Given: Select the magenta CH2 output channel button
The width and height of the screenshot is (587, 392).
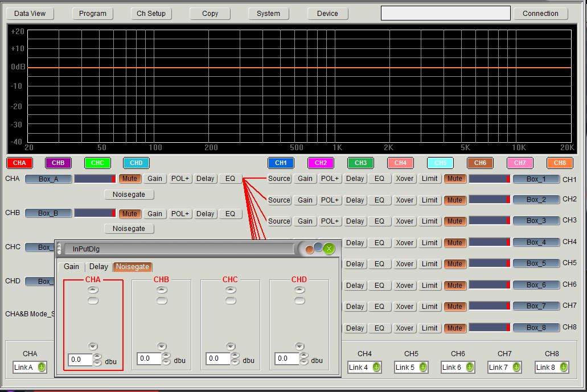Looking at the screenshot, I should [x=321, y=163].
